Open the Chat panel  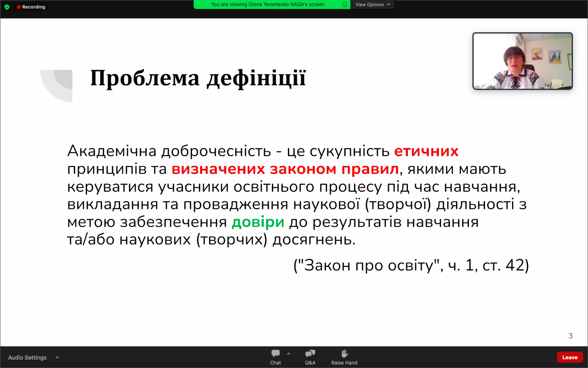(276, 357)
